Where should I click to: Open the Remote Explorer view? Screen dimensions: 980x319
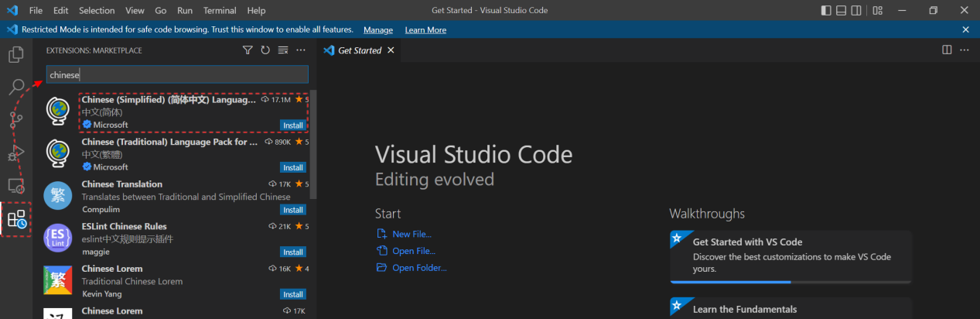click(x=15, y=186)
